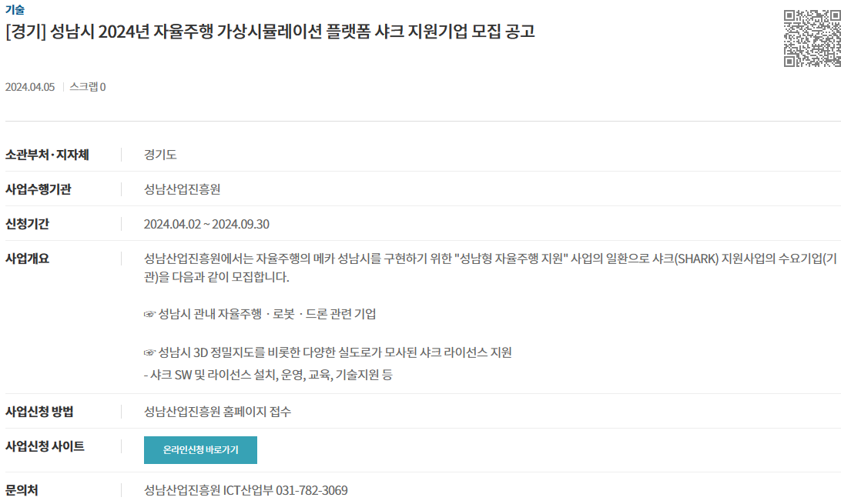Select the 사업개요 row label
Screen dimensions: 841x504
28,259
